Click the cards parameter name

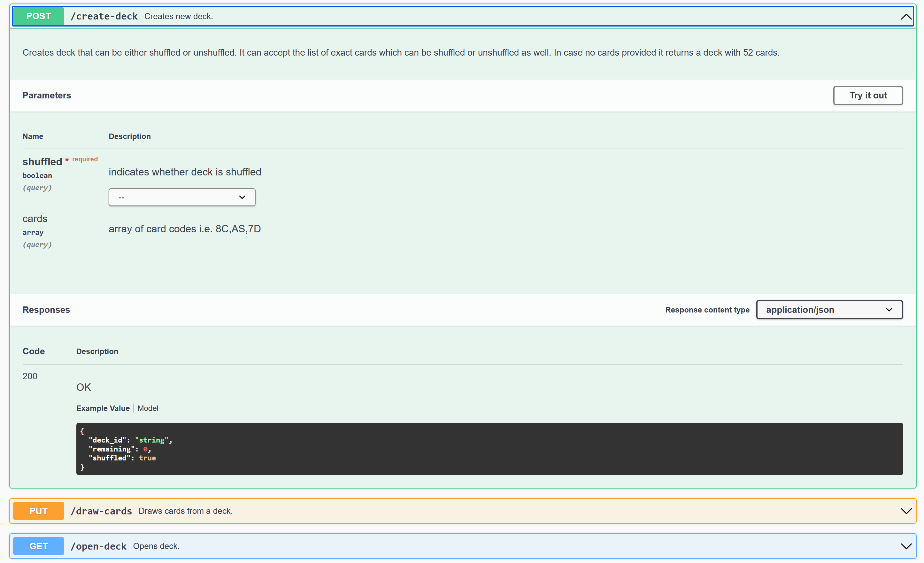[x=35, y=219]
